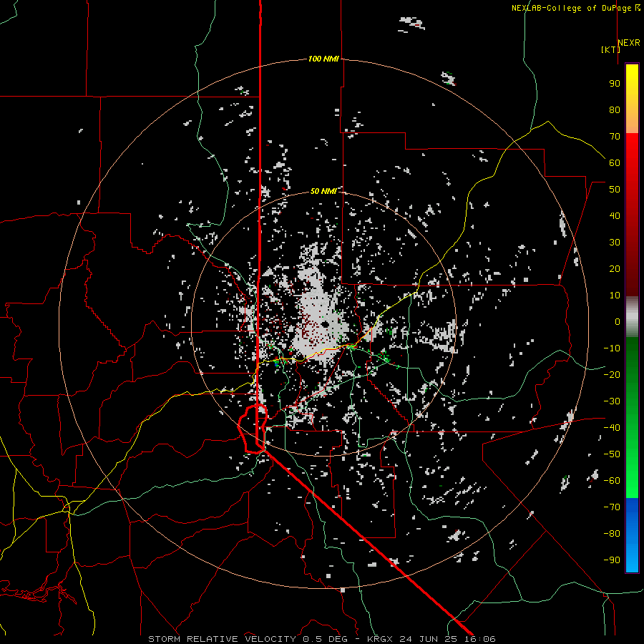The width and height of the screenshot is (644, 644).
Task: Click the 30 value on the velocity scale
Action: coord(615,243)
